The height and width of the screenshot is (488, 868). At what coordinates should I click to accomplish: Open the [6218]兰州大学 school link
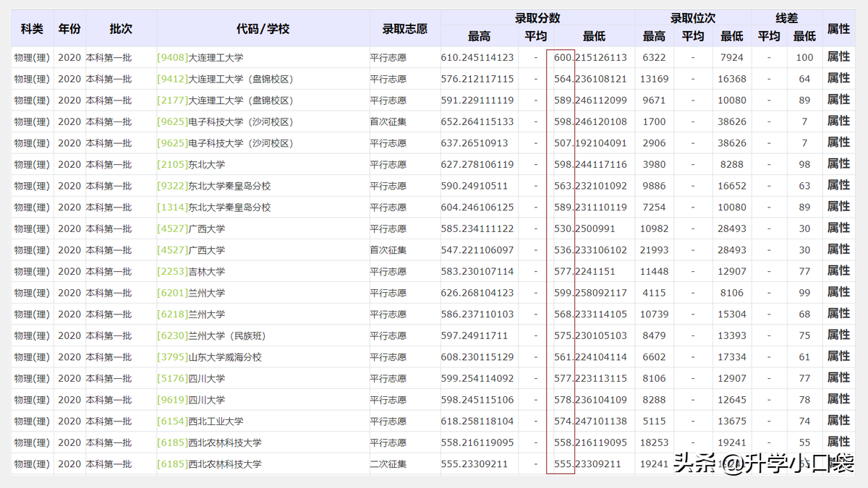pos(191,314)
